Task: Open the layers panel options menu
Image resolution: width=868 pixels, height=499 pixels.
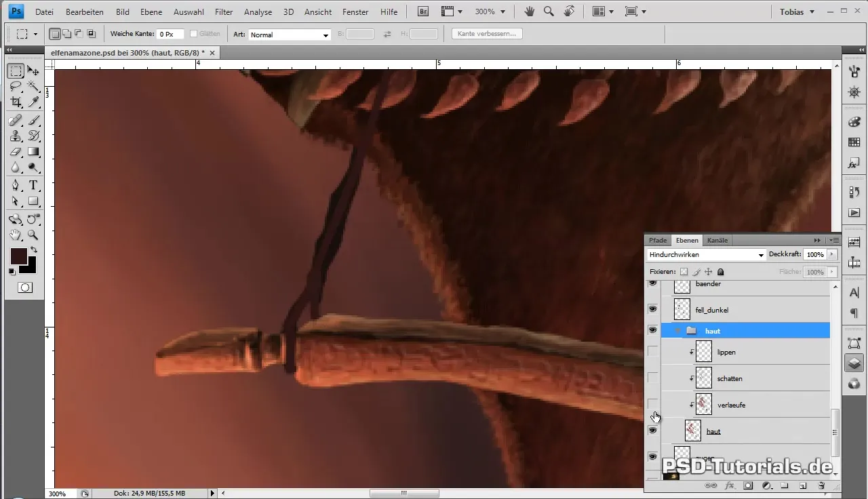Action: (835, 240)
